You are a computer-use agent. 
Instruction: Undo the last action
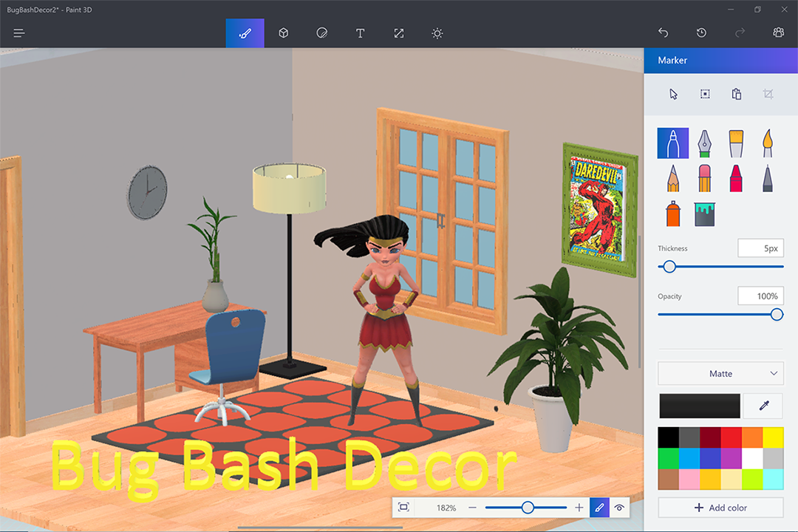tap(663, 33)
